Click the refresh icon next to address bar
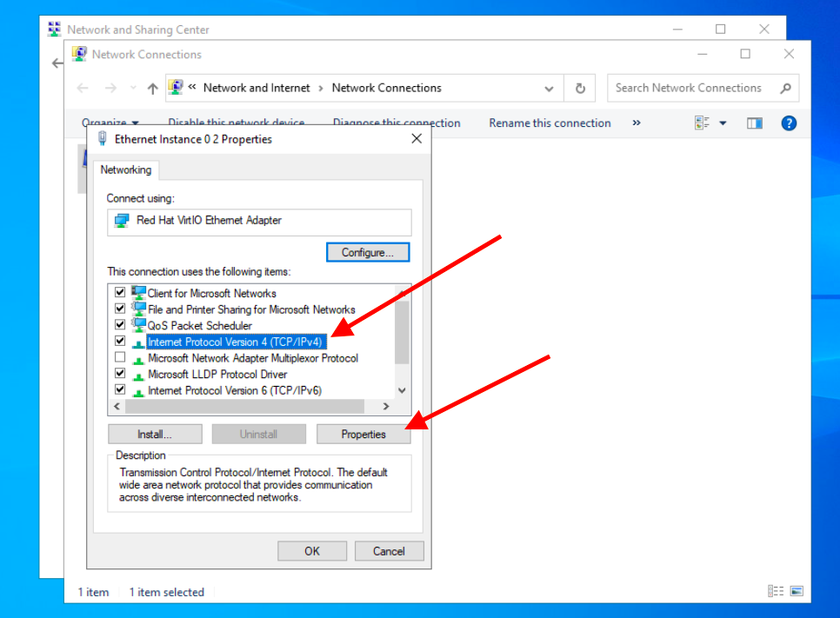The image size is (840, 618). (x=580, y=89)
